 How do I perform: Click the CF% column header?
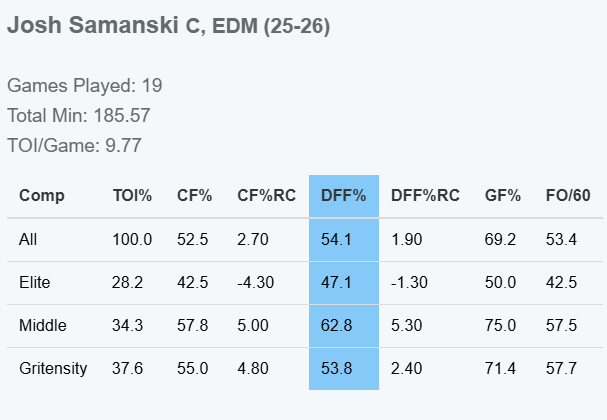pos(194,196)
